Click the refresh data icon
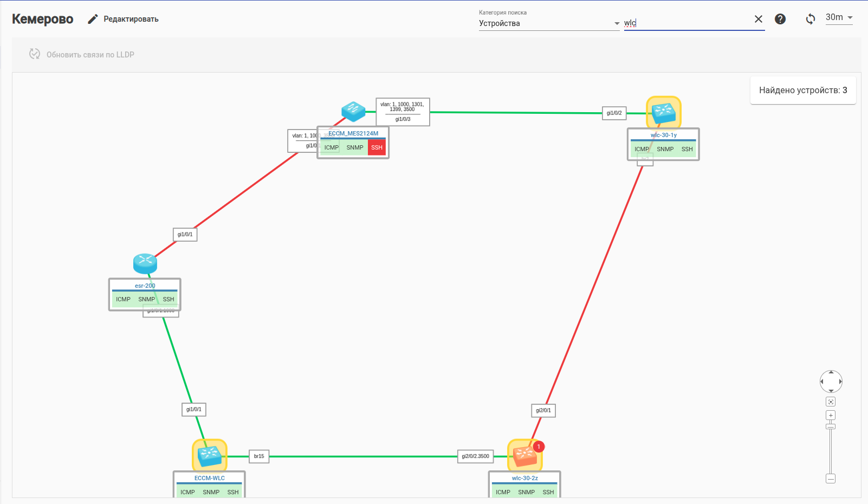 coord(811,19)
